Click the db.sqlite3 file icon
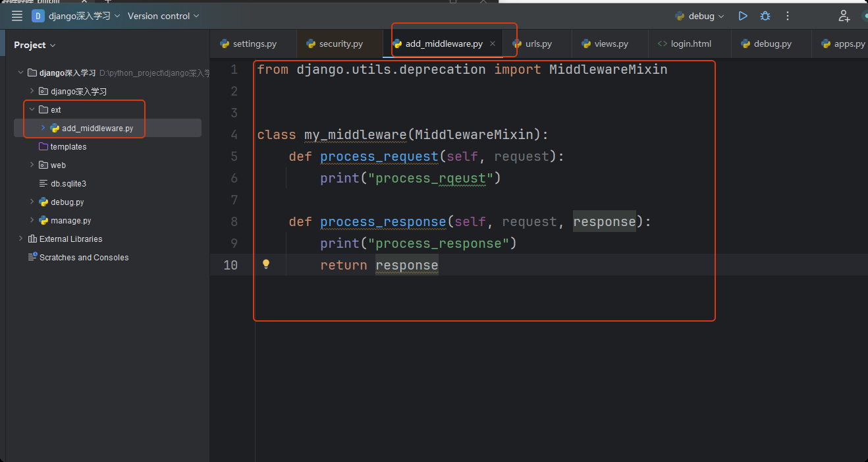The width and height of the screenshot is (868, 462). click(x=43, y=183)
